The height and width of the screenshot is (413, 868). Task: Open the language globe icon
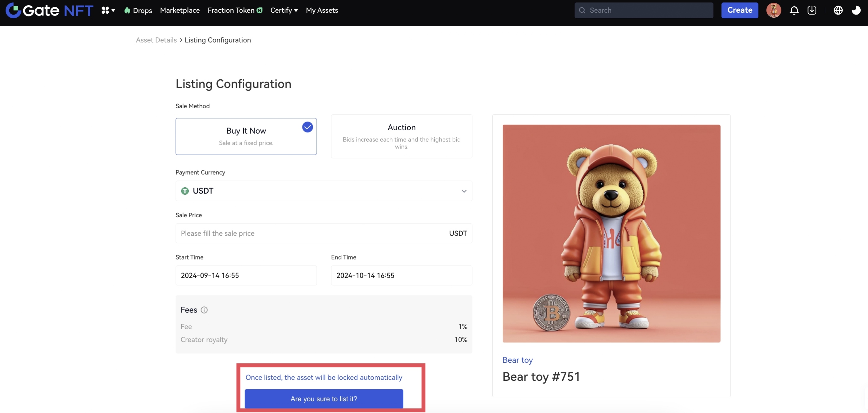tap(838, 11)
